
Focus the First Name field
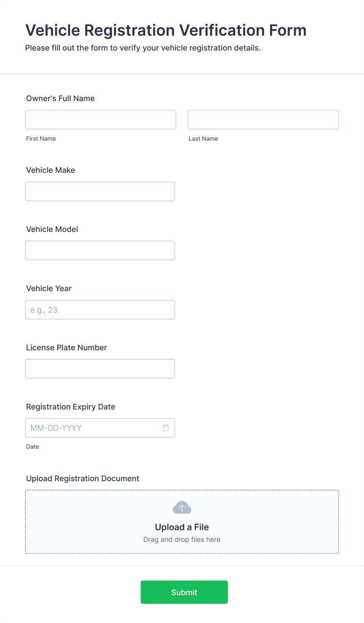(x=101, y=120)
